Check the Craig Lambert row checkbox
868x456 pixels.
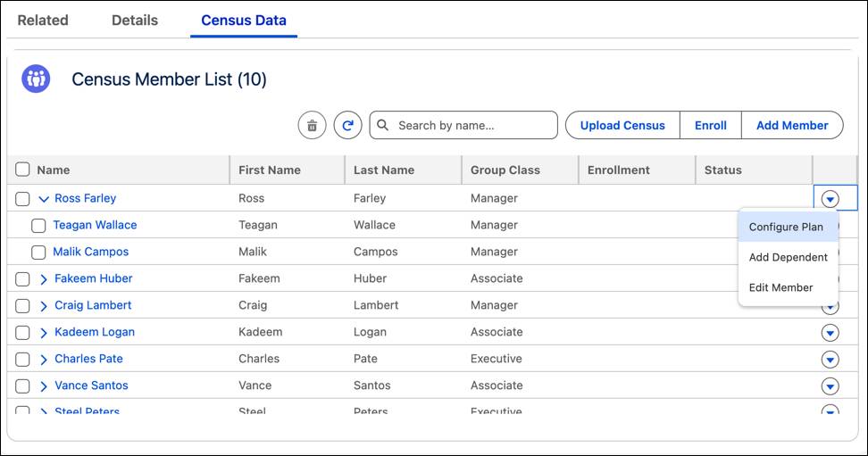tap(22, 305)
